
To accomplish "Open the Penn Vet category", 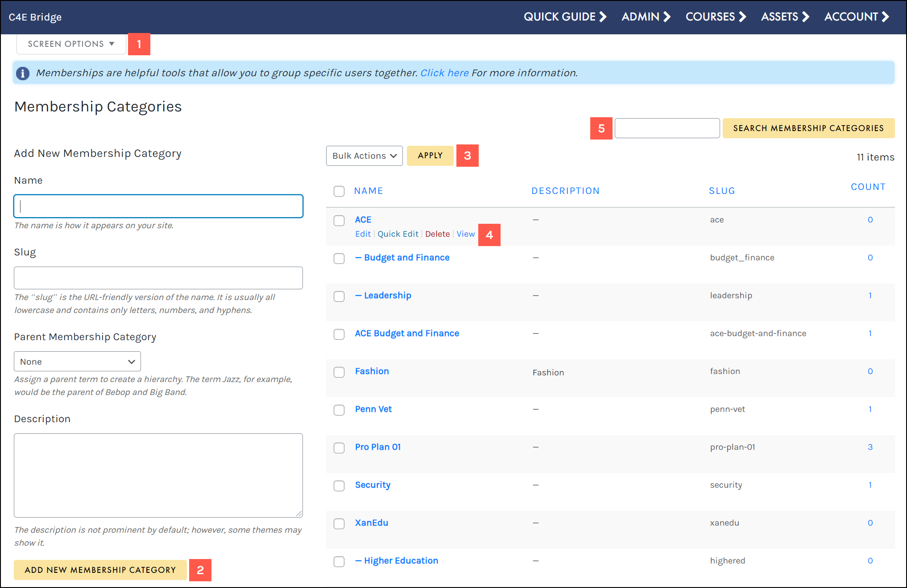I will pyautogui.click(x=373, y=409).
